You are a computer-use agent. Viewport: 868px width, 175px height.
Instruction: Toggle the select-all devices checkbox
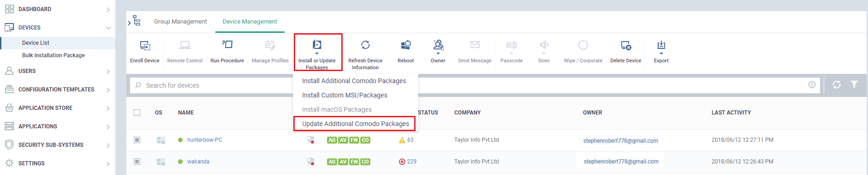[x=137, y=112]
